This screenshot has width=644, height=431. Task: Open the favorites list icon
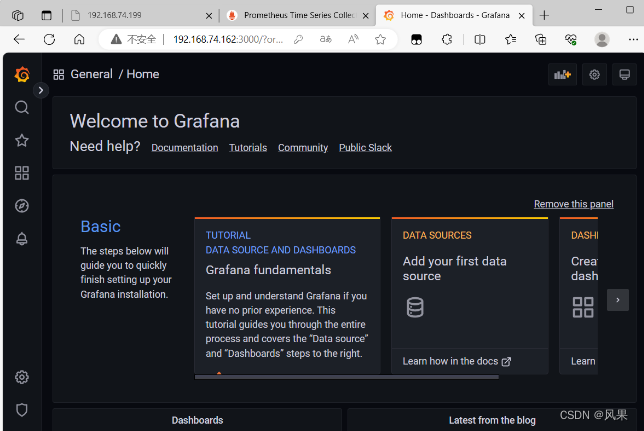(x=511, y=39)
